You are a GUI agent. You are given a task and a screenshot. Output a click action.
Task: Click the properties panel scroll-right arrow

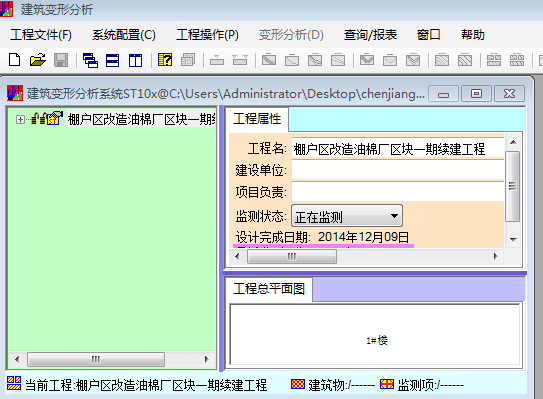496,256
